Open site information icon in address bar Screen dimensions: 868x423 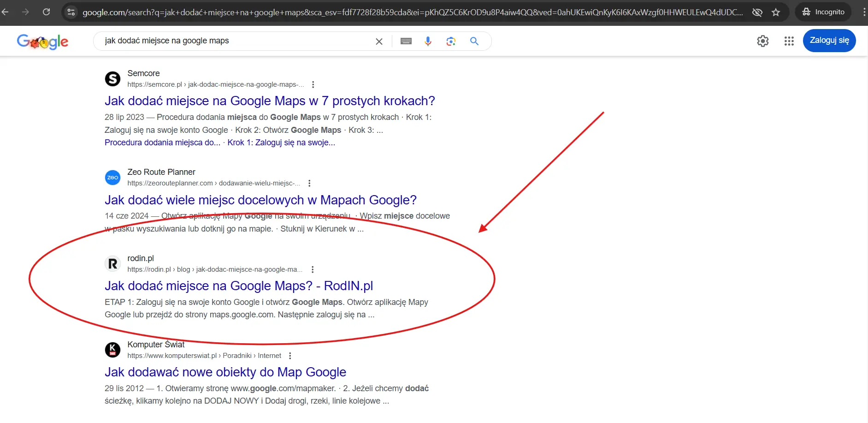71,12
